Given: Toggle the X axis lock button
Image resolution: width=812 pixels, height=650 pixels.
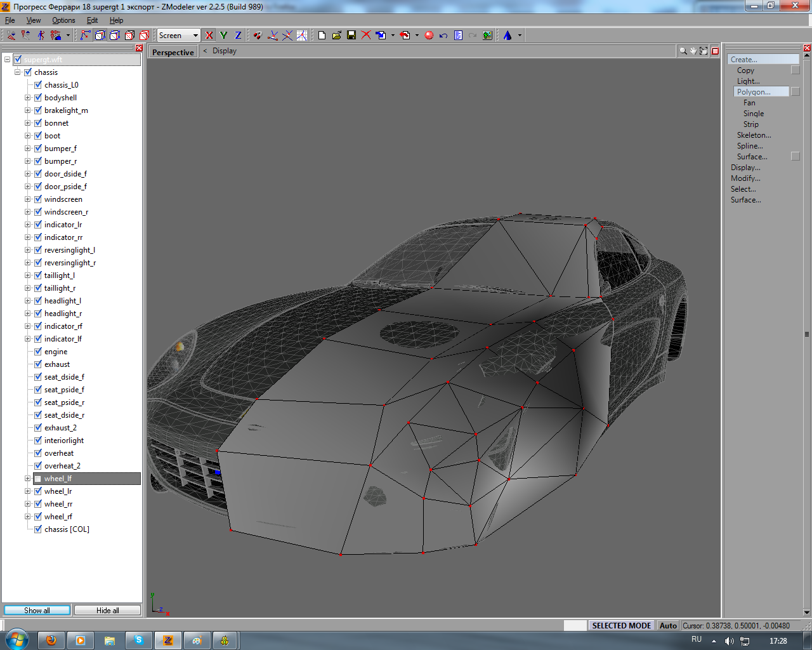Looking at the screenshot, I should point(209,36).
